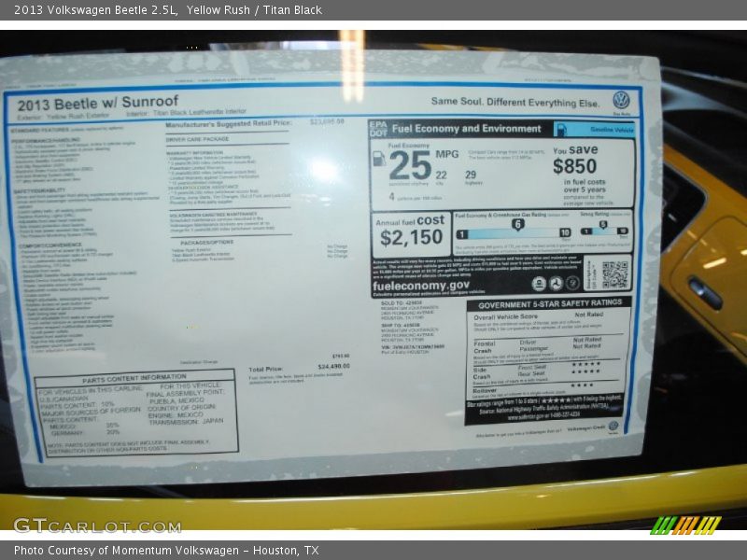Click the large 25 MPG figure

click(410, 165)
